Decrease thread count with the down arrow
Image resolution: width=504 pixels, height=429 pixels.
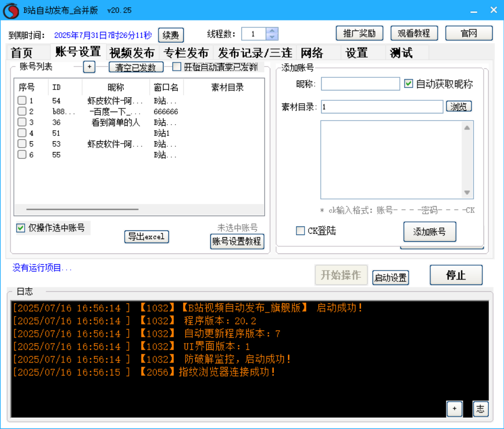point(272,37)
